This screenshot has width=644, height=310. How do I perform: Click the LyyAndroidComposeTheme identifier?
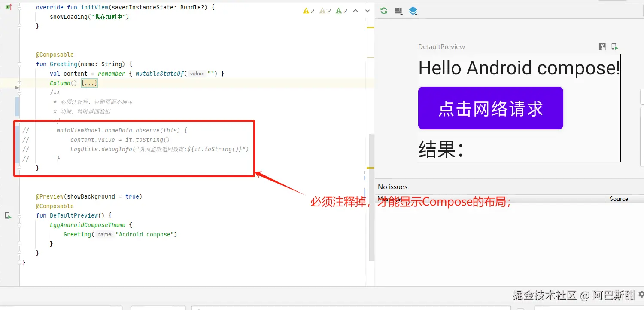(88, 225)
